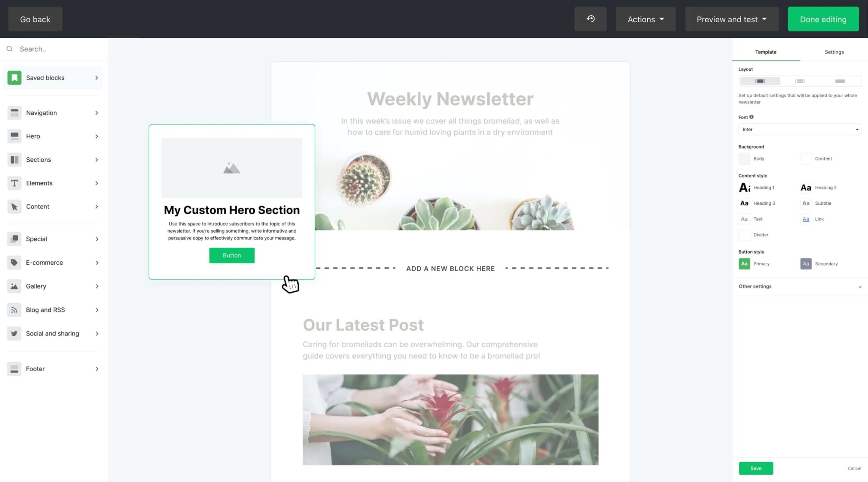Select the Secondary button style
Image resolution: width=868 pixels, height=482 pixels.
(x=806, y=264)
